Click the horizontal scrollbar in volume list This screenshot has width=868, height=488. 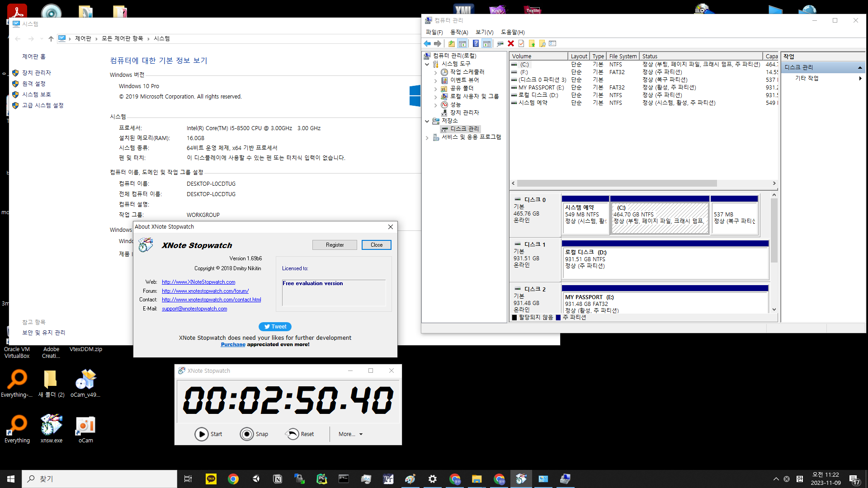coord(617,183)
